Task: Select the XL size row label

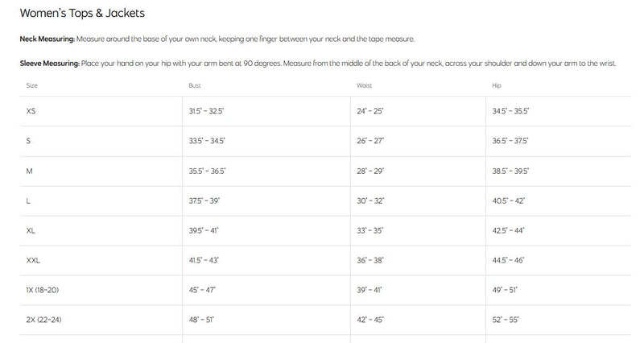Action: [x=31, y=230]
